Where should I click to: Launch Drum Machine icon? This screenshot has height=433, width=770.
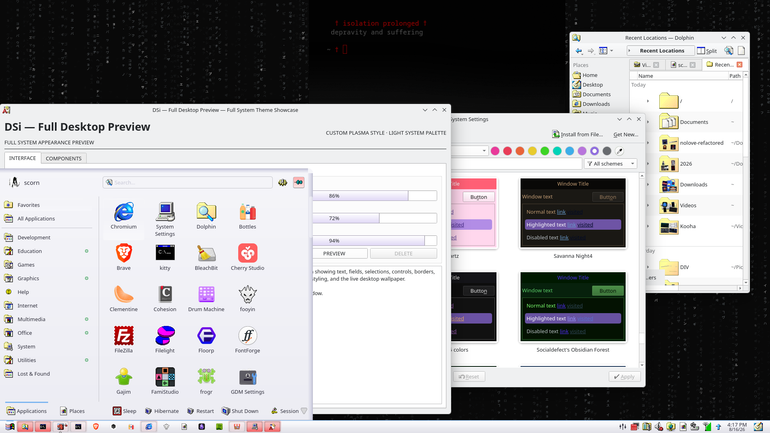coord(206,298)
